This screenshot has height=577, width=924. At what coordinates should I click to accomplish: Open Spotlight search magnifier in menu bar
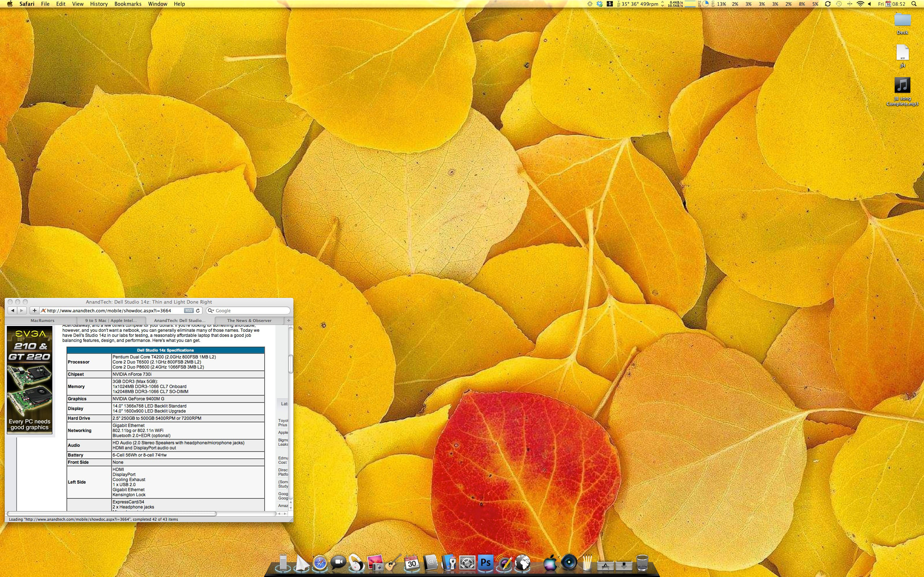pyautogui.click(x=914, y=4)
